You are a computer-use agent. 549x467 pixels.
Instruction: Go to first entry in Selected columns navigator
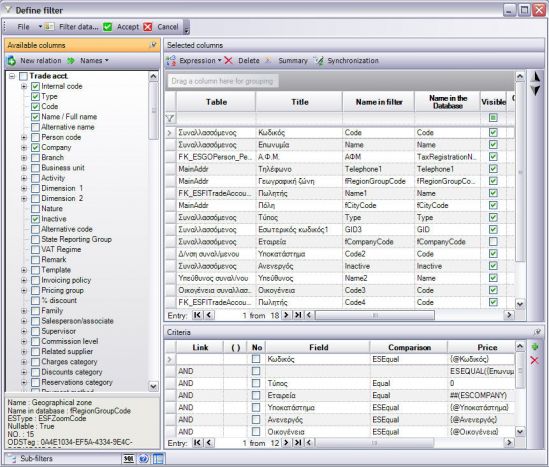197,315
